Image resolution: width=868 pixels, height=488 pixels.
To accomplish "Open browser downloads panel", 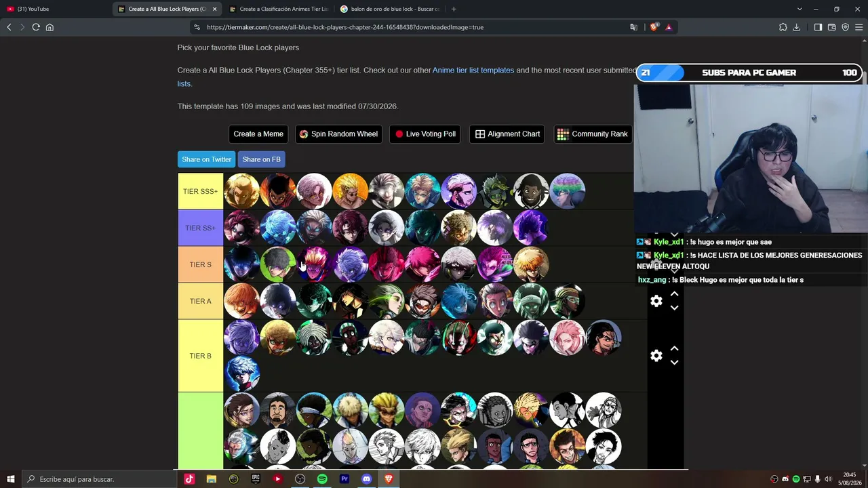I will click(797, 27).
